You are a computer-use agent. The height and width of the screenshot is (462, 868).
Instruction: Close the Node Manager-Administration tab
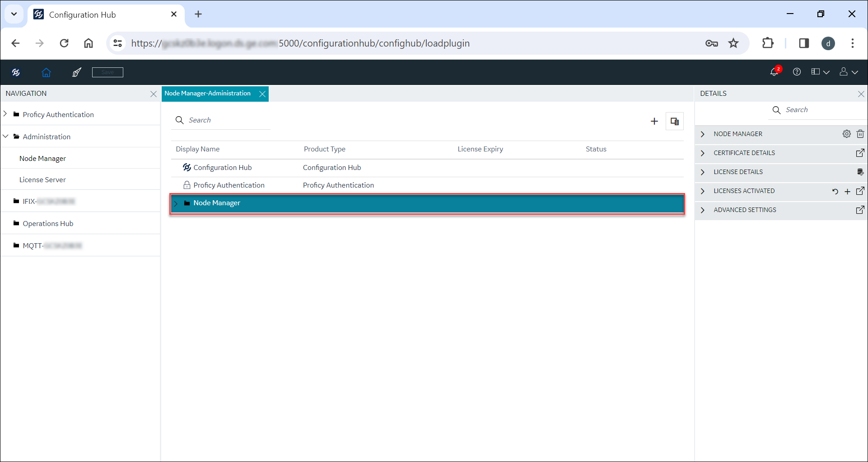(262, 94)
